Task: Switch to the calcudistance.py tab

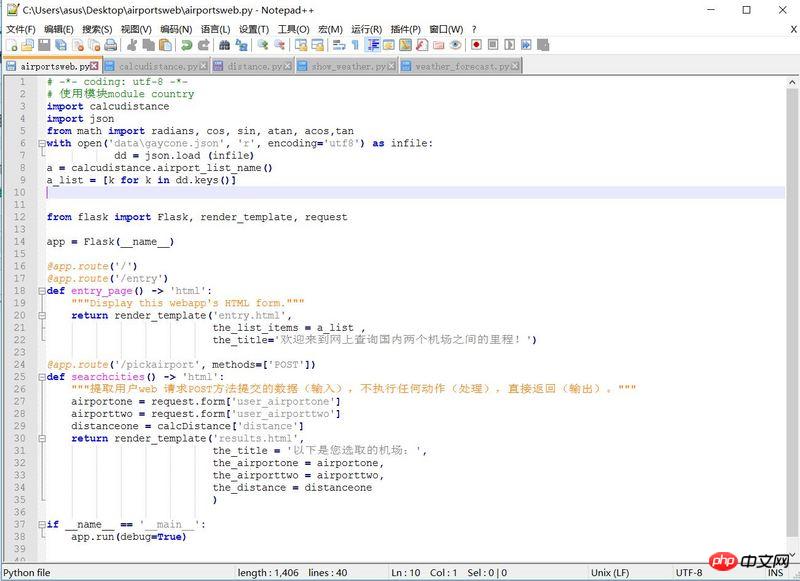Action: coord(158,66)
